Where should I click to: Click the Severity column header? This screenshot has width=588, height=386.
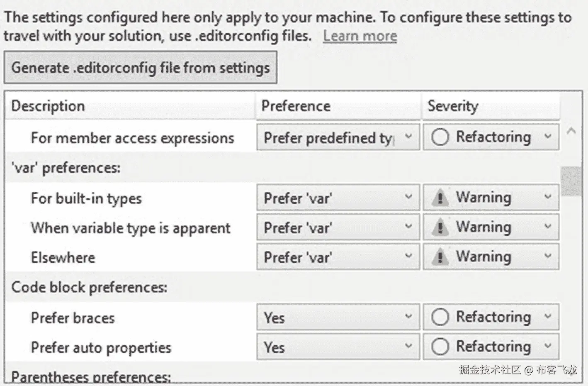click(491, 106)
